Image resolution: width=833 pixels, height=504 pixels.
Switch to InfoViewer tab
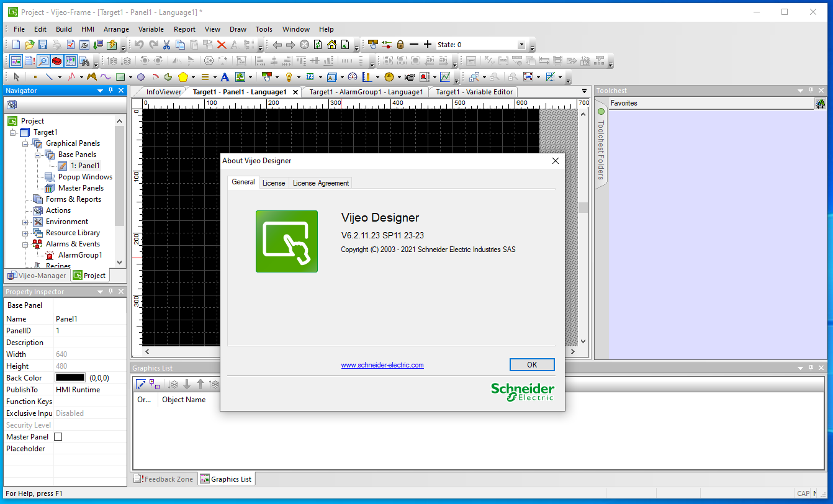click(x=164, y=92)
